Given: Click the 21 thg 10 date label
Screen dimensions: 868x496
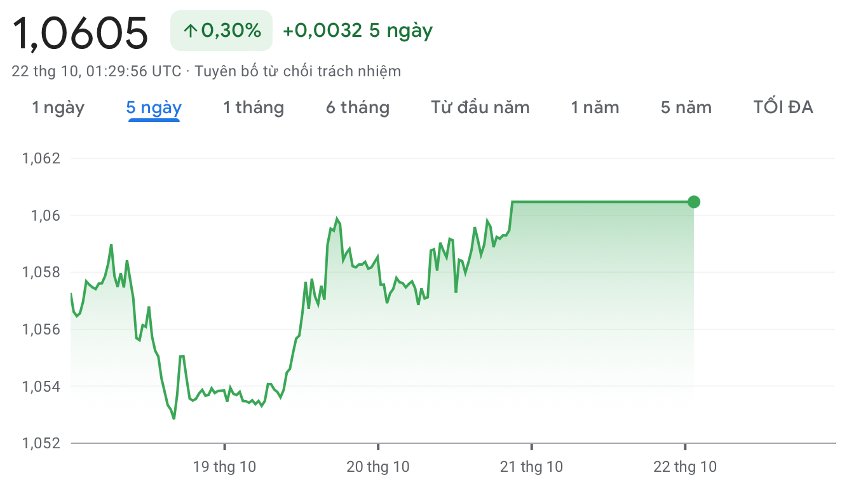Looking at the screenshot, I should (532, 467).
